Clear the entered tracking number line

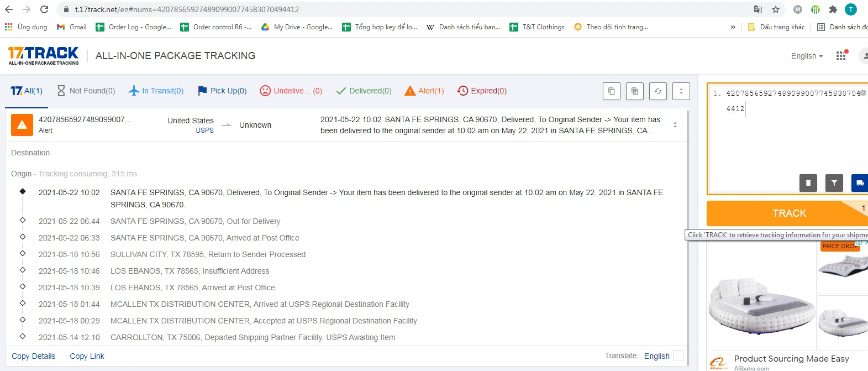[863, 93]
